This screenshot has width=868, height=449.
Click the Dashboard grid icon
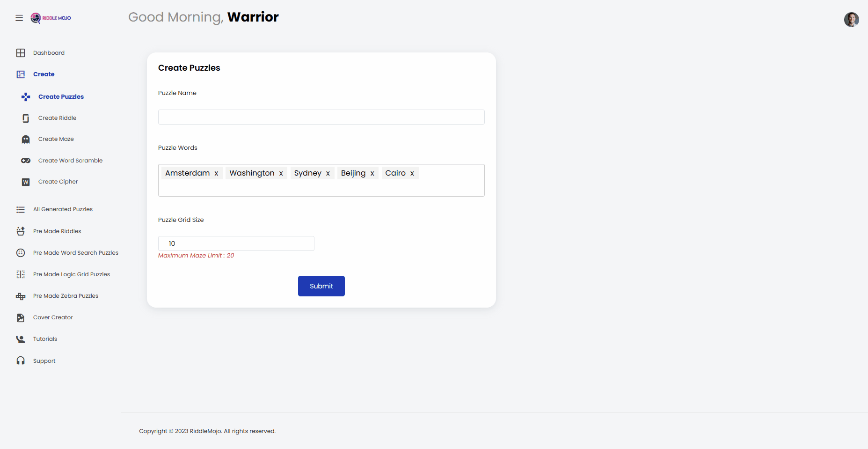(x=21, y=53)
